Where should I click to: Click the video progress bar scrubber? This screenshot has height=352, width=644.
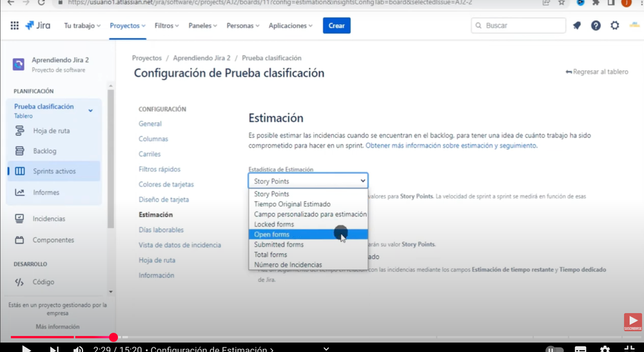[113, 337]
